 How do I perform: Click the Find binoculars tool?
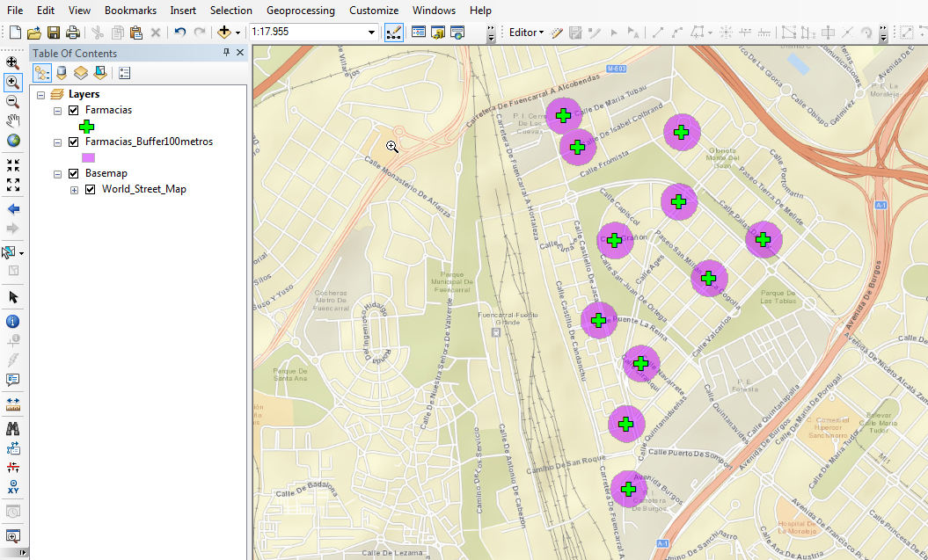[x=13, y=428]
